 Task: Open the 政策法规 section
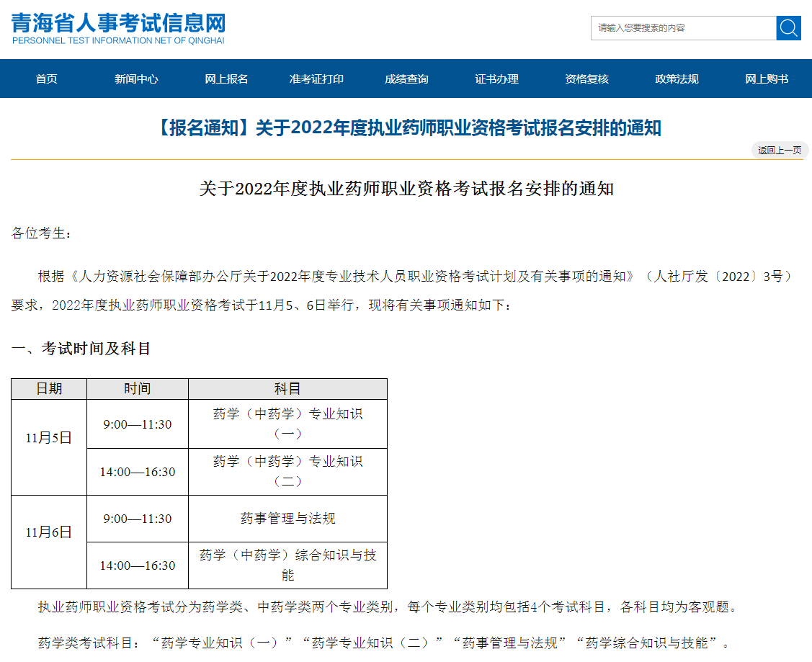677,79
